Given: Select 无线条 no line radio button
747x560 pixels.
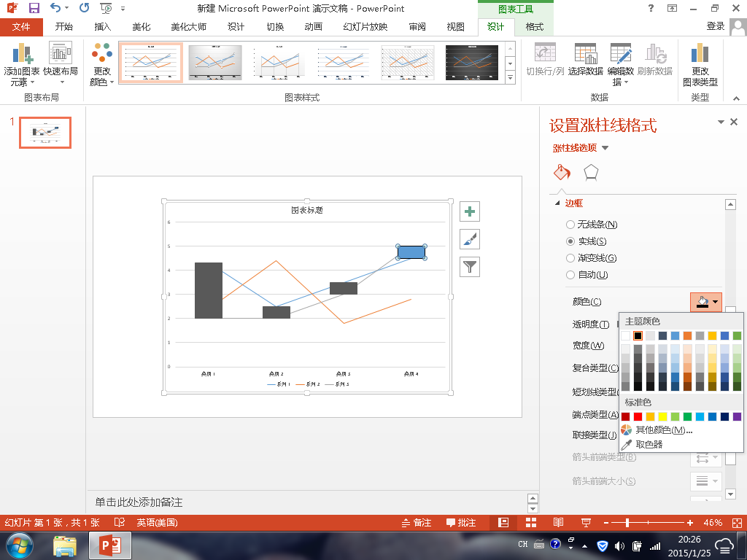Looking at the screenshot, I should click(570, 225).
